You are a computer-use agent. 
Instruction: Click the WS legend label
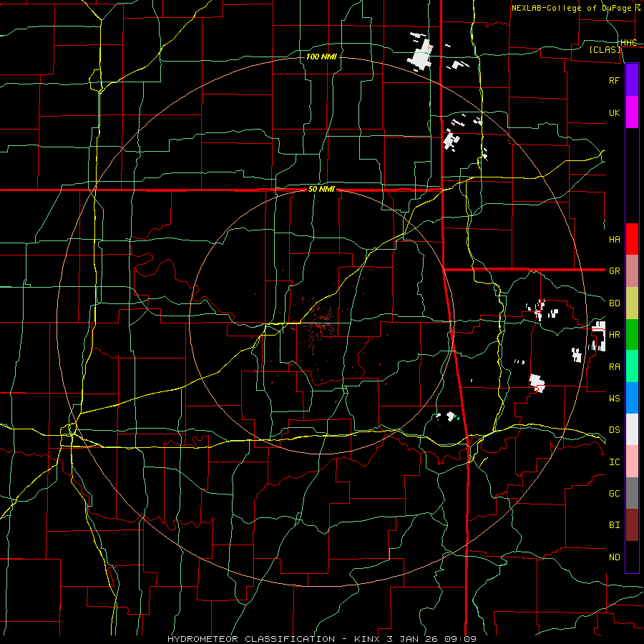[x=614, y=399]
